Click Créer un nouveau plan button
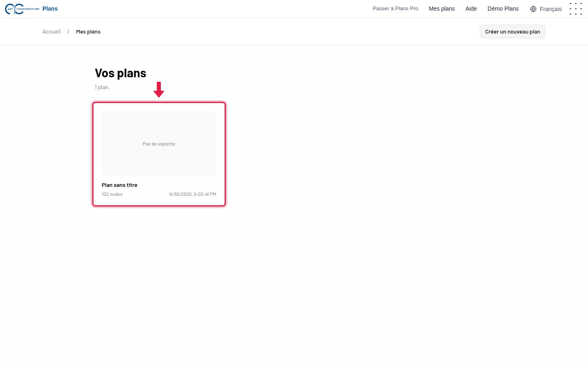588x368 pixels. click(x=512, y=31)
